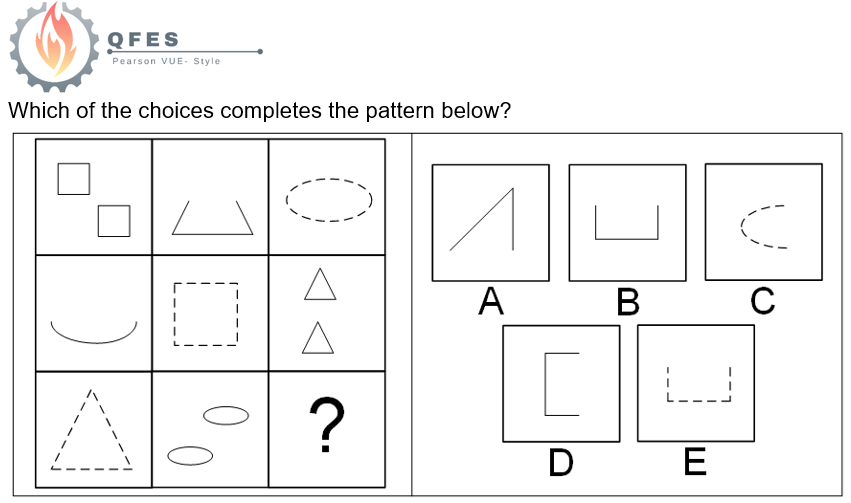Pick answer E dashed open square
Viewport: 851px width, 503px height.
[x=696, y=383]
